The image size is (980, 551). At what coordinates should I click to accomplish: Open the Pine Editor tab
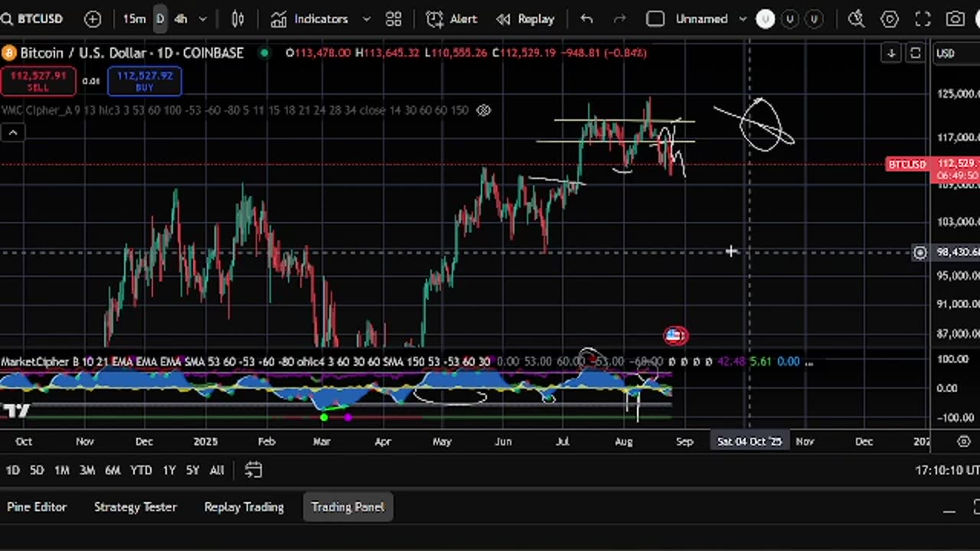click(x=37, y=507)
